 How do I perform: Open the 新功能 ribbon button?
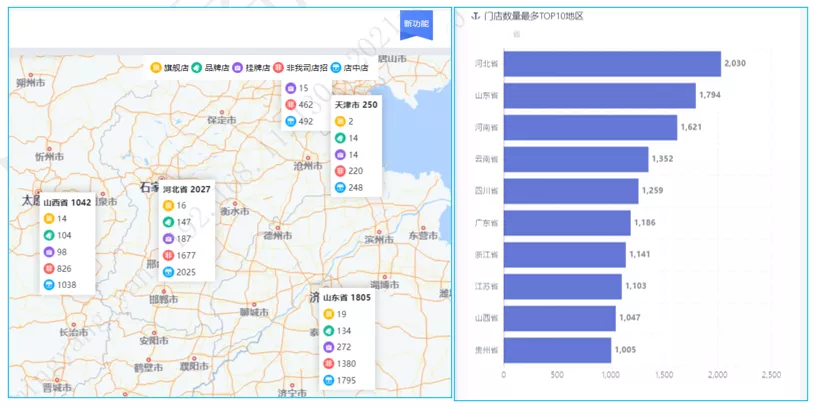416,24
